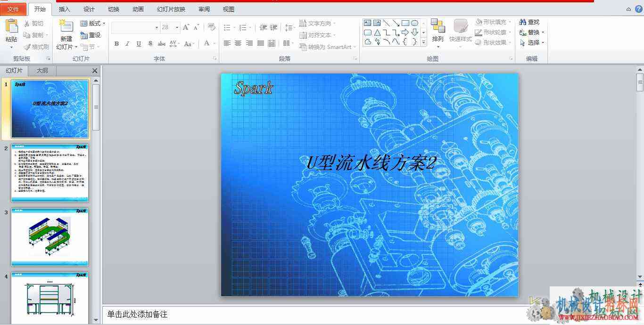644x325 pixels.
Task: Switch to the Animations (动画) tab
Action: point(138,9)
